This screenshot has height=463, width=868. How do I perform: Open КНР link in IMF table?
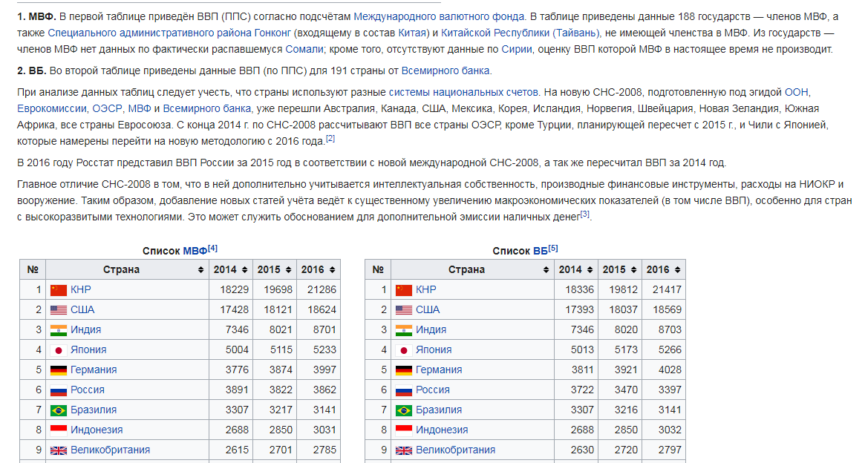(80, 289)
